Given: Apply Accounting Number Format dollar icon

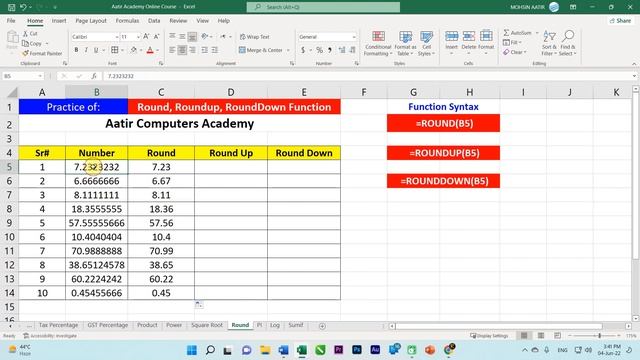Looking at the screenshot, I should [x=303, y=50].
